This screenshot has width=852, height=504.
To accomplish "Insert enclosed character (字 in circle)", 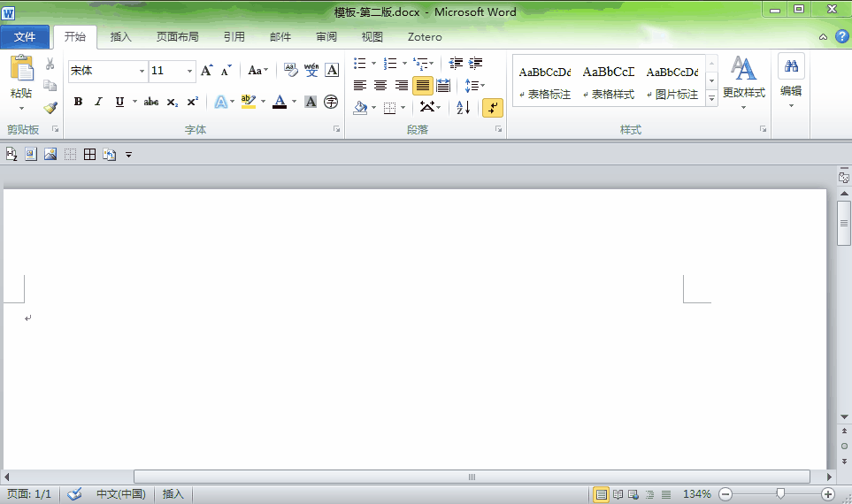I will [x=330, y=102].
